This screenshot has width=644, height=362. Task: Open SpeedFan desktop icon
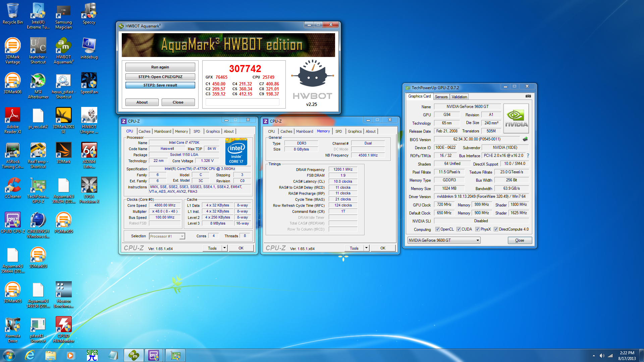point(89,83)
